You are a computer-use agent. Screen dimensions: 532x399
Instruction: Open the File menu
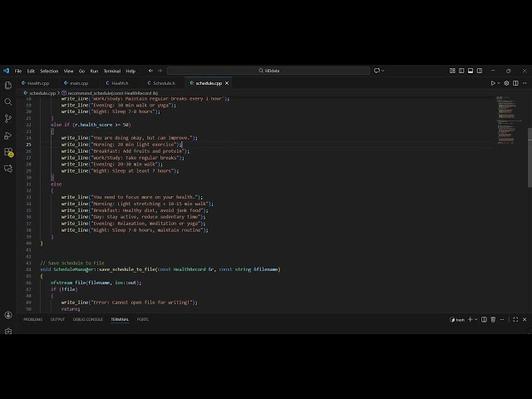18,71
